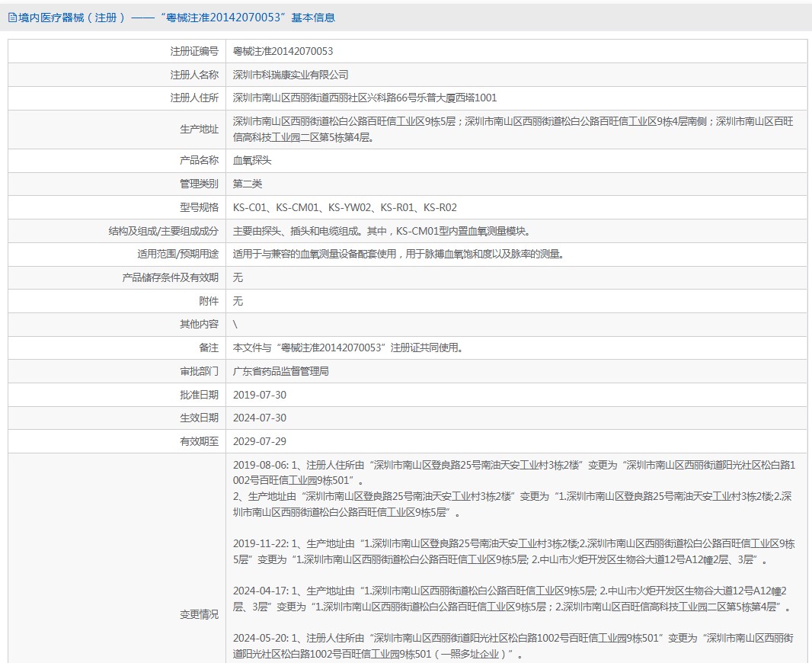The width and height of the screenshot is (812, 663).
Task: Select product name 血氧探头
Action: 252,161
